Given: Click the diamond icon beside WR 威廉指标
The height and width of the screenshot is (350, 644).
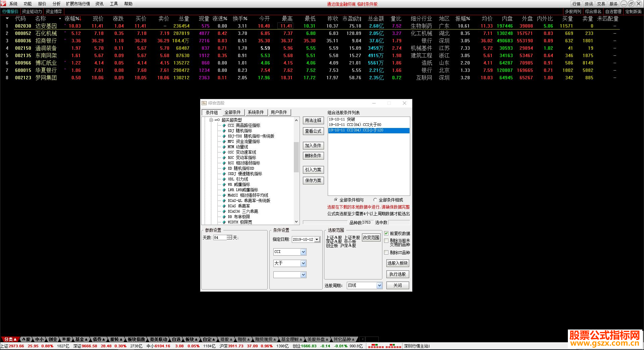Looking at the screenshot, I should (x=224, y=185).
